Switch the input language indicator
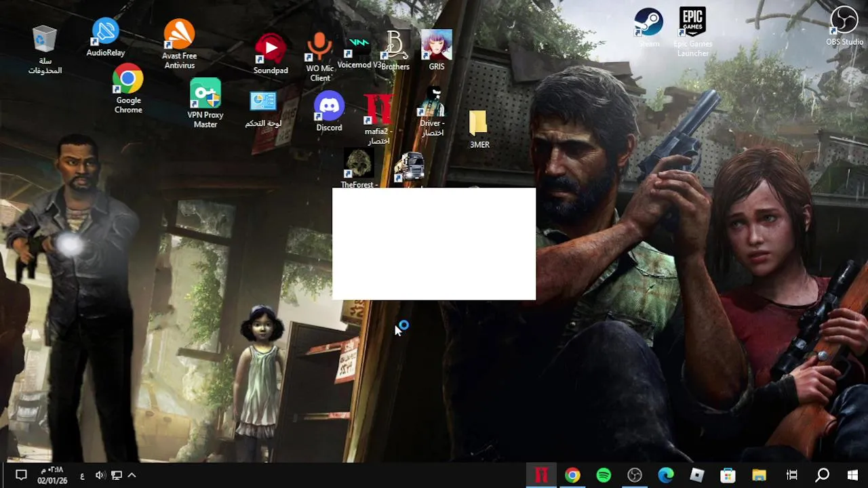This screenshot has width=868, height=488. tap(82, 475)
